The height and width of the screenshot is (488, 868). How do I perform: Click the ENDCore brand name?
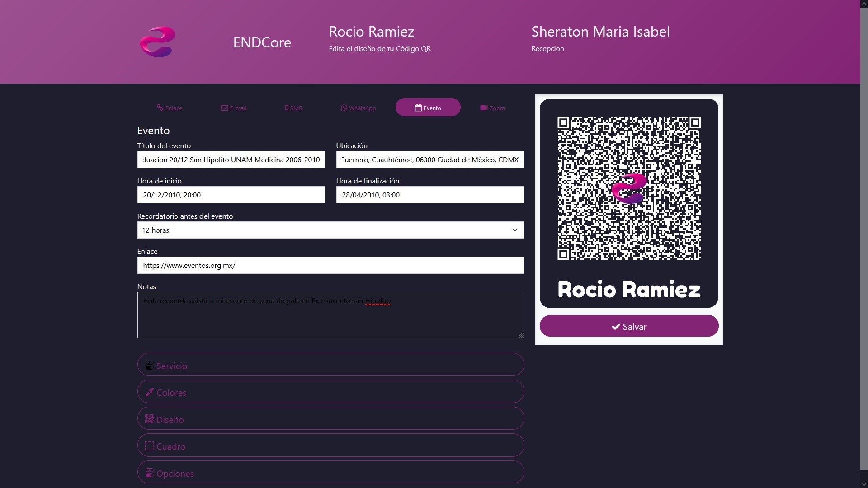tap(262, 42)
